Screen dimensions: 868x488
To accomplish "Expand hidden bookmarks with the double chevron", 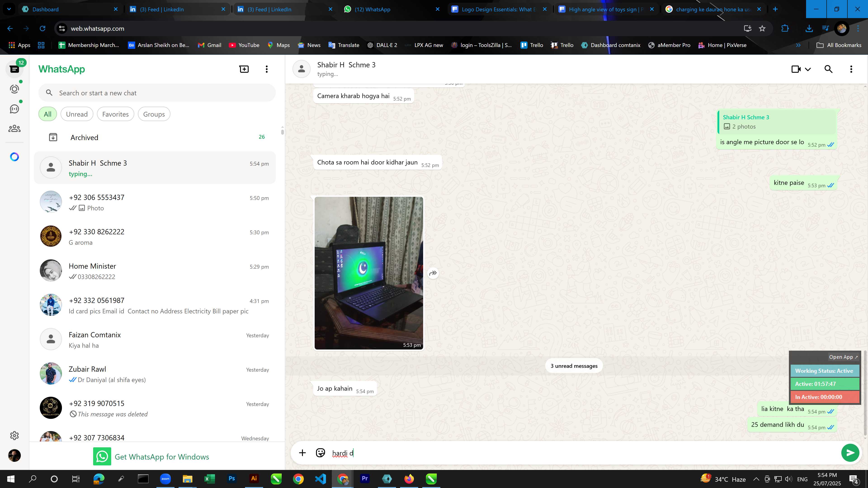I will [x=798, y=45].
